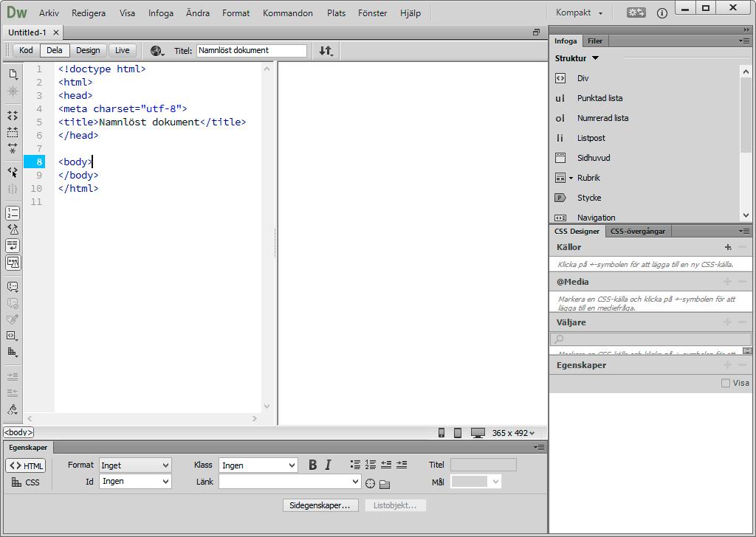Insert a Sidhuvud element
The image size is (756, 537).
pyautogui.click(x=594, y=158)
